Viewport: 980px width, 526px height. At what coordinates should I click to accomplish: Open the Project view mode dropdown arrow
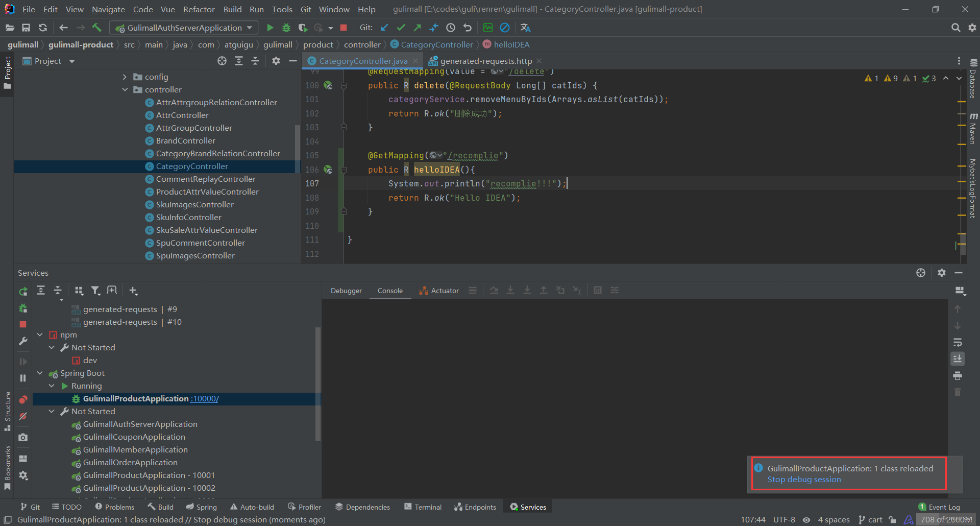click(x=72, y=61)
